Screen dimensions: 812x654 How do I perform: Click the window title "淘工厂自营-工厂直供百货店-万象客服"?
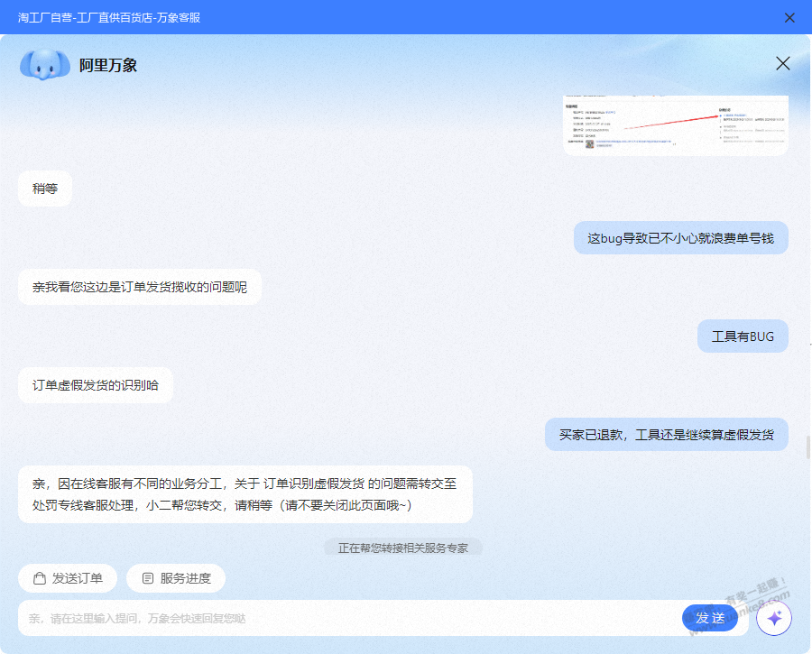pyautogui.click(x=109, y=18)
